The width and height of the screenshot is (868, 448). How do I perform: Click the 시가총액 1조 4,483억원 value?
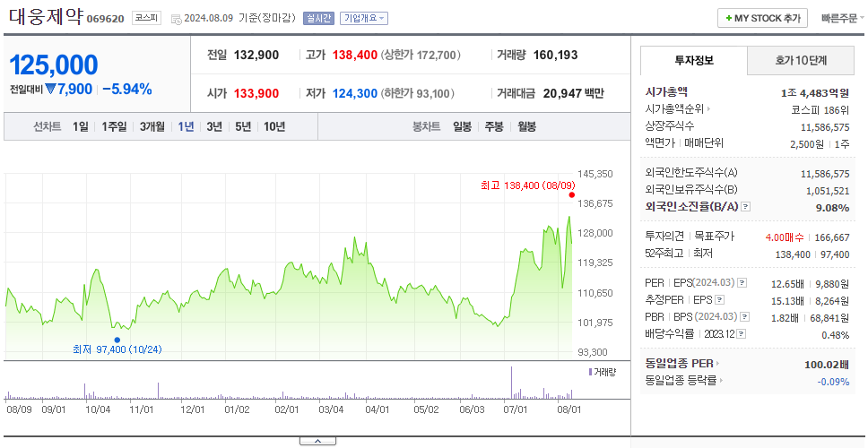tap(815, 93)
